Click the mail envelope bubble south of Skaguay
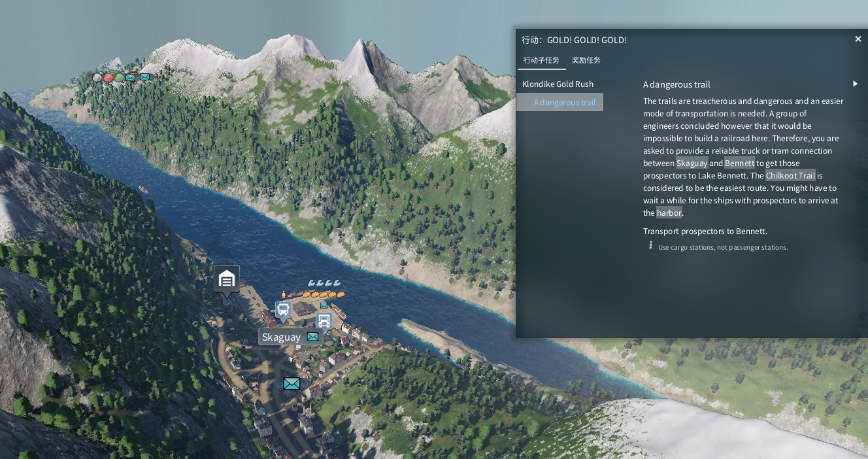 (292, 384)
